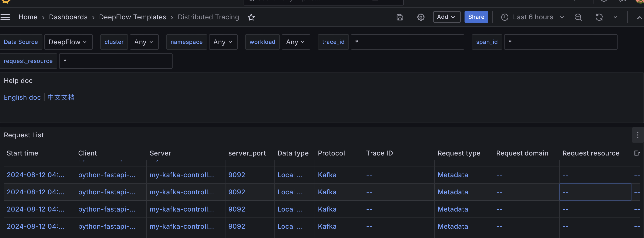The height and width of the screenshot is (238, 644).
Task: Zoom out the time range
Action: click(x=578, y=17)
